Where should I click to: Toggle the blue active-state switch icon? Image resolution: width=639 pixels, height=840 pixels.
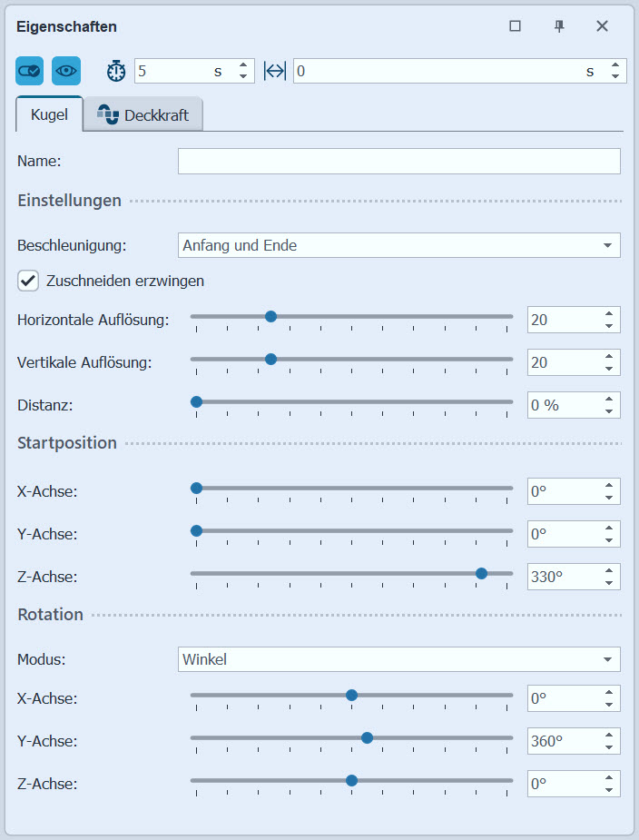pos(29,71)
